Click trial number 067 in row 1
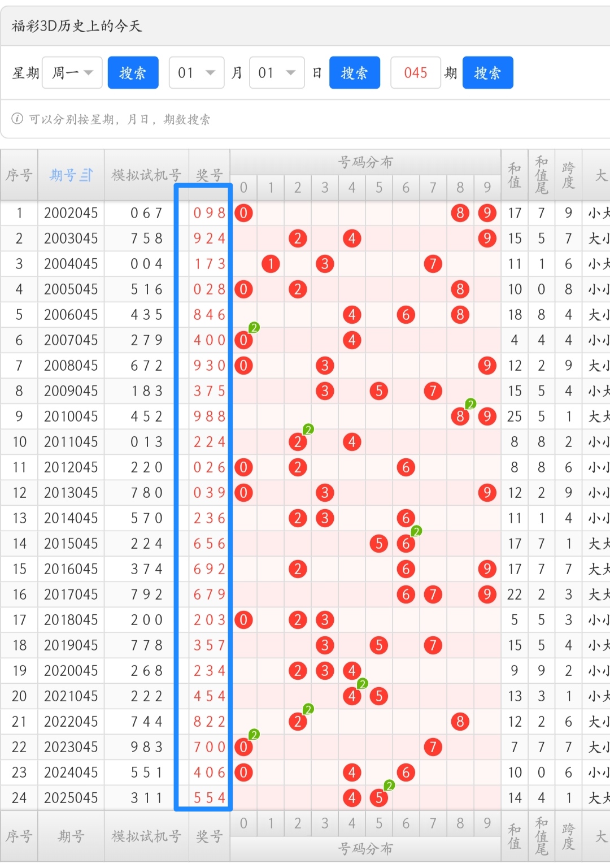Image resolution: width=610 pixels, height=868 pixels. pos(146,213)
